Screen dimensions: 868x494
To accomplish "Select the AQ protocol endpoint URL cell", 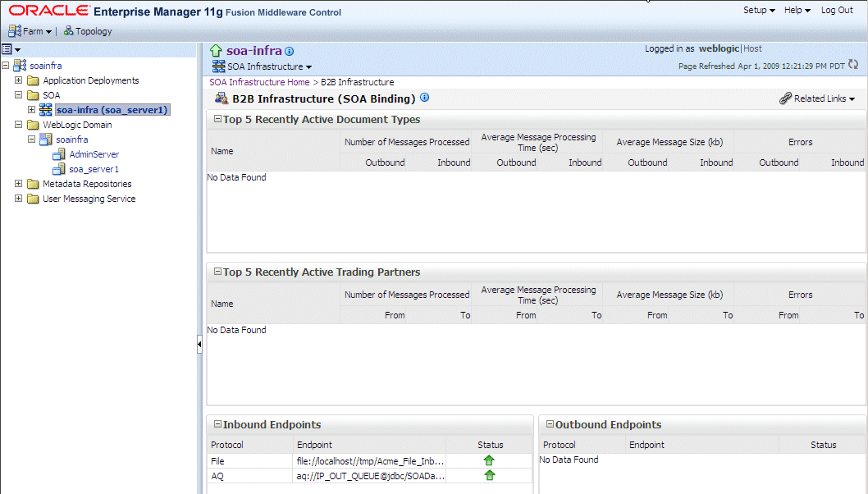I will 369,476.
